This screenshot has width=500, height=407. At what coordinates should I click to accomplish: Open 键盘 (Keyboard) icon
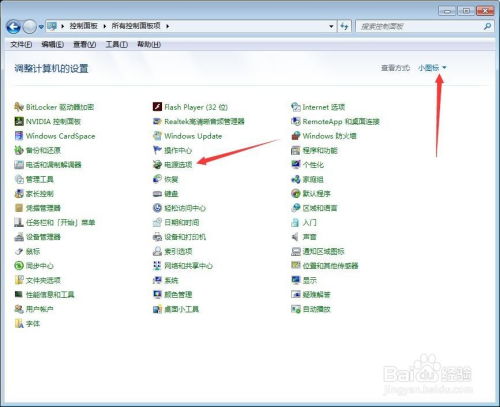pyautogui.click(x=157, y=194)
